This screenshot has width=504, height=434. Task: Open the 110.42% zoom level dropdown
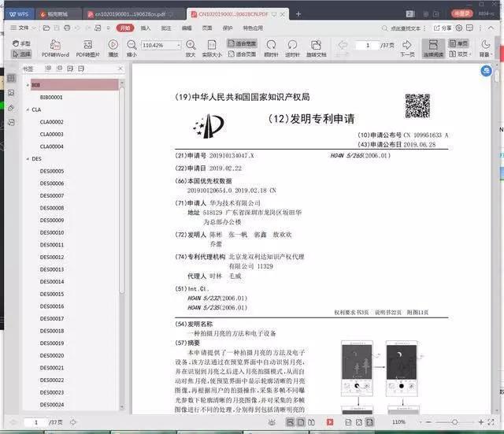click(178, 46)
